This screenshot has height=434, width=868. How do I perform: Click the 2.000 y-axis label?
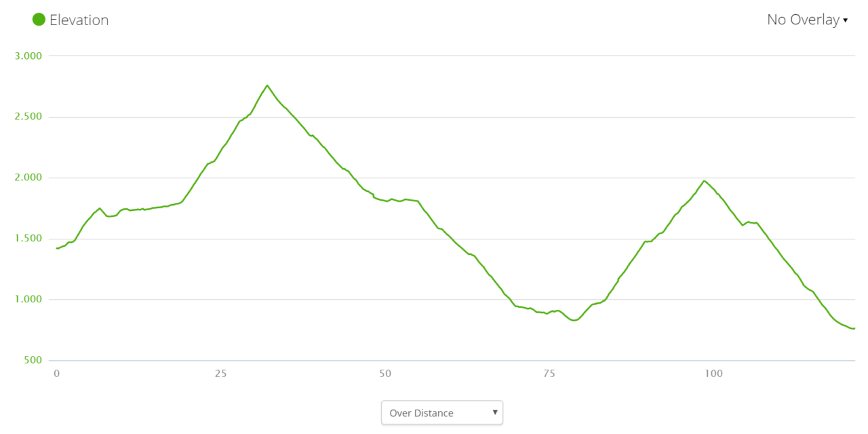28,178
